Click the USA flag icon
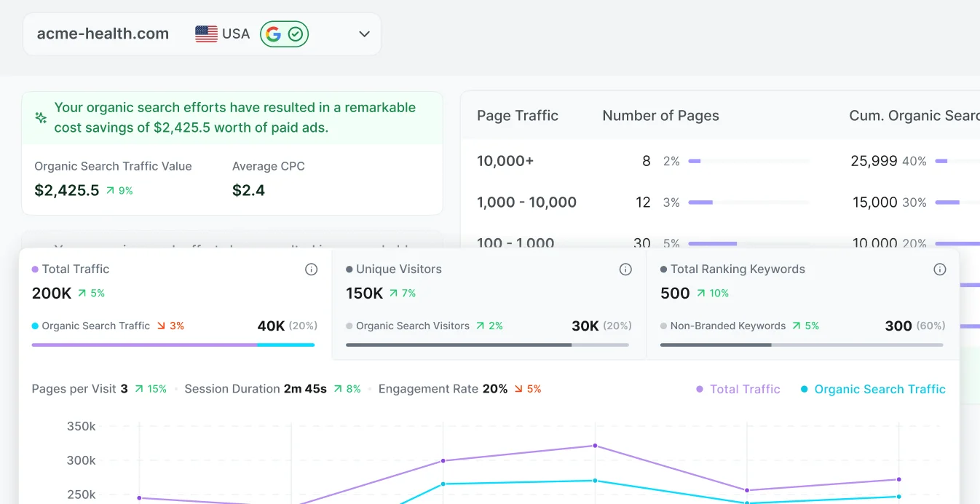Viewport: 980px width, 504px height. pyautogui.click(x=205, y=33)
